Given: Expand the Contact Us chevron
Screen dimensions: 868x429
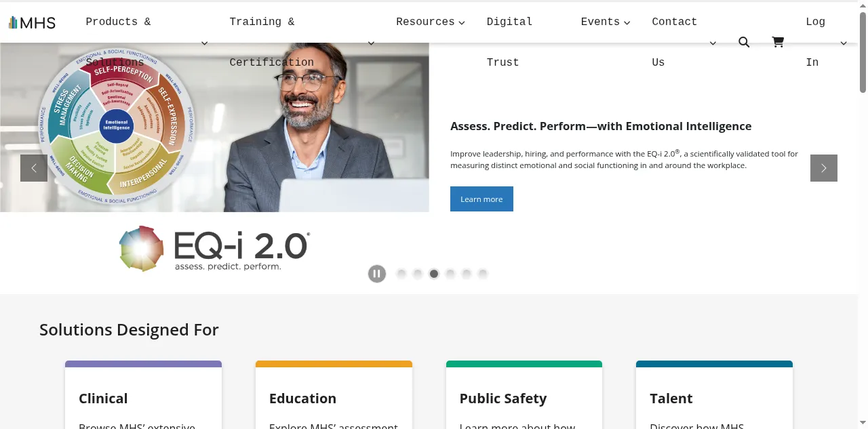Looking at the screenshot, I should 713,43.
